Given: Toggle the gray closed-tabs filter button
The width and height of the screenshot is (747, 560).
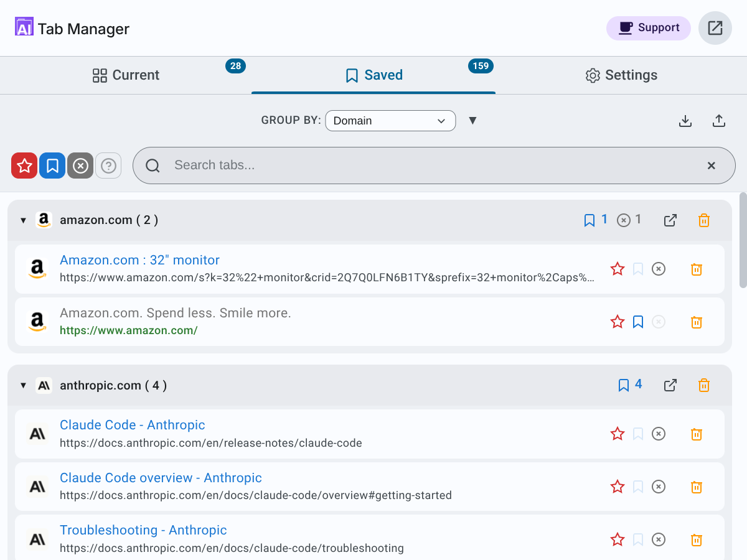Looking at the screenshot, I should pos(80,166).
